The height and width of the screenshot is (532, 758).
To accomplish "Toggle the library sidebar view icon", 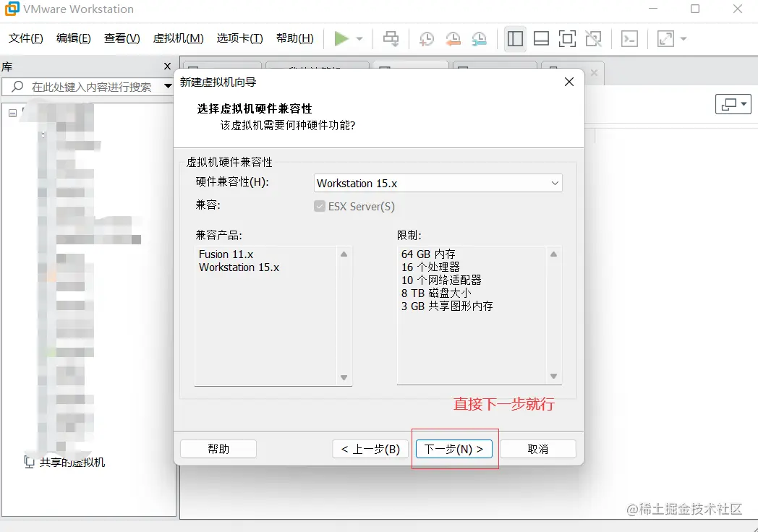I will click(515, 38).
